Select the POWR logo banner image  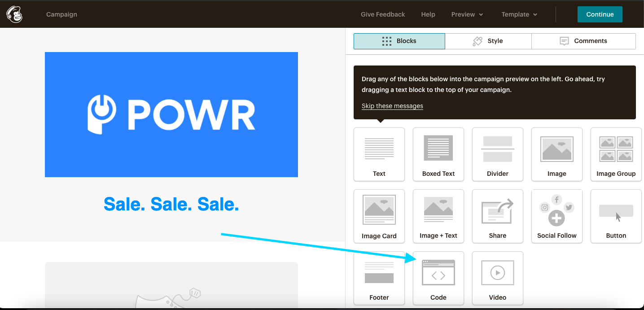click(x=171, y=114)
